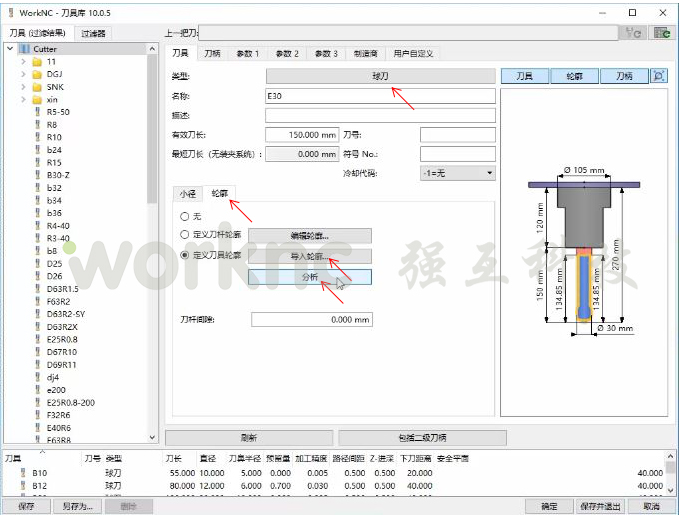Click the 刷新 button

point(249,437)
